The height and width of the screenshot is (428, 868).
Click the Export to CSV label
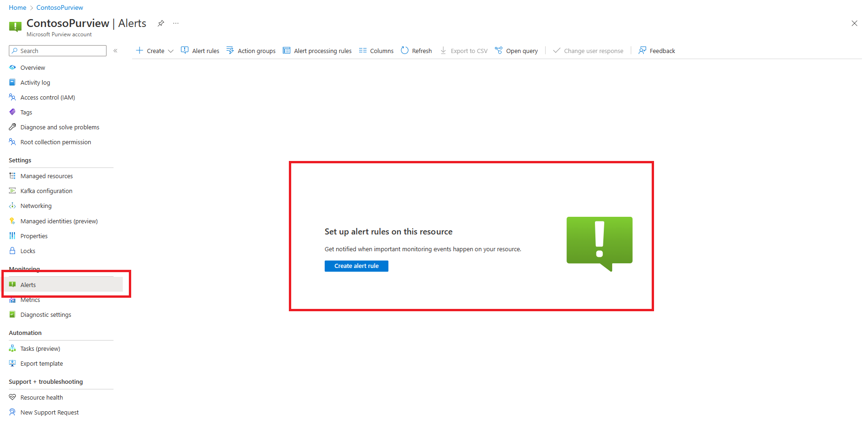coord(469,51)
